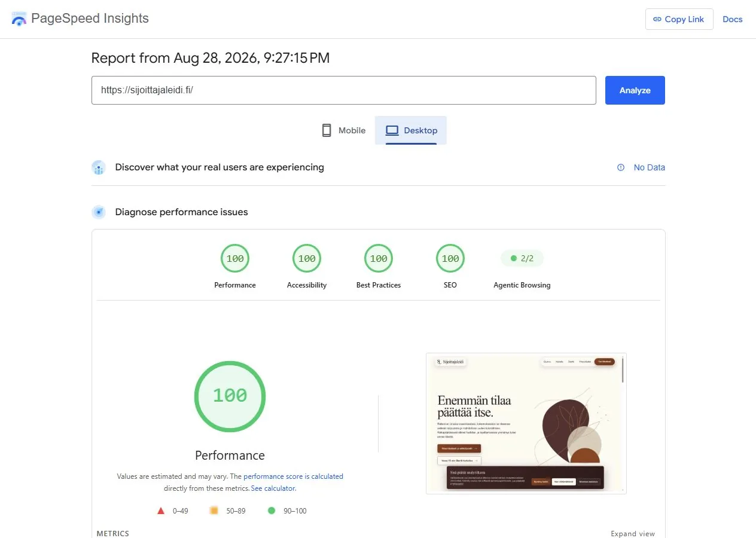Open the No Data info icon
756x538 pixels.
coord(621,167)
